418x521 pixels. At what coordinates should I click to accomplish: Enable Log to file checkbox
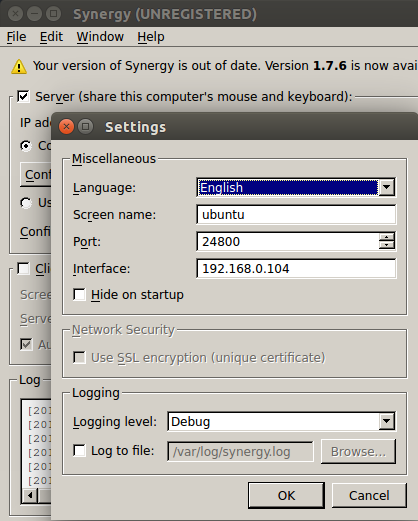click(x=79, y=451)
